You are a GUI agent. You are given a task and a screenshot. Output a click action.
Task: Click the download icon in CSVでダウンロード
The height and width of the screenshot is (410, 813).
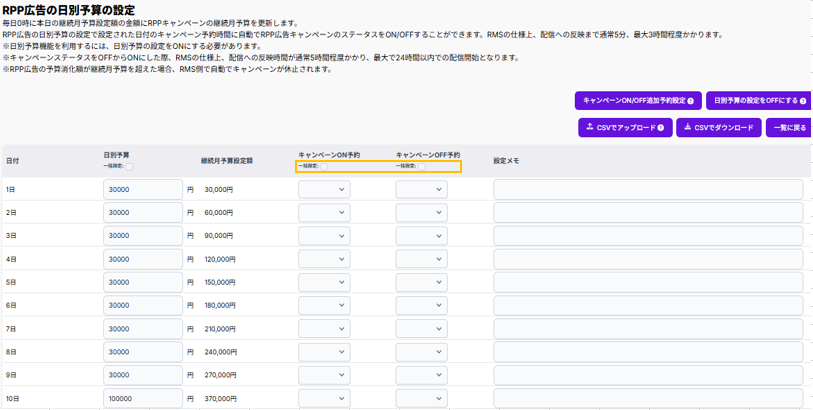pos(688,128)
